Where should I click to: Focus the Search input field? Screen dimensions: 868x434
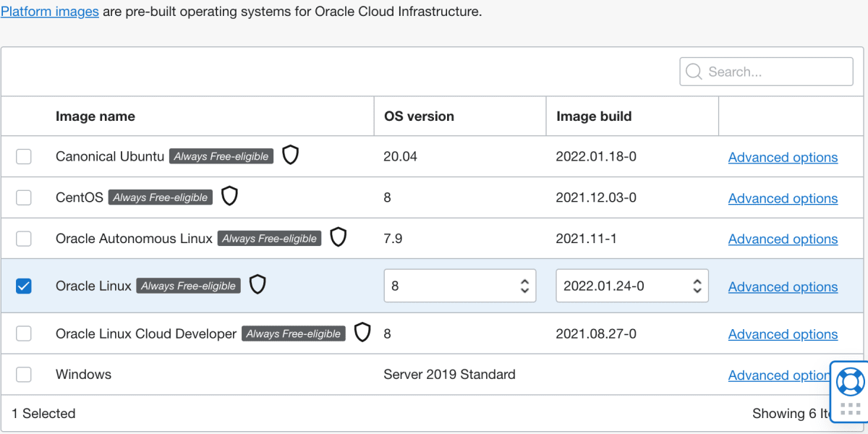click(767, 72)
